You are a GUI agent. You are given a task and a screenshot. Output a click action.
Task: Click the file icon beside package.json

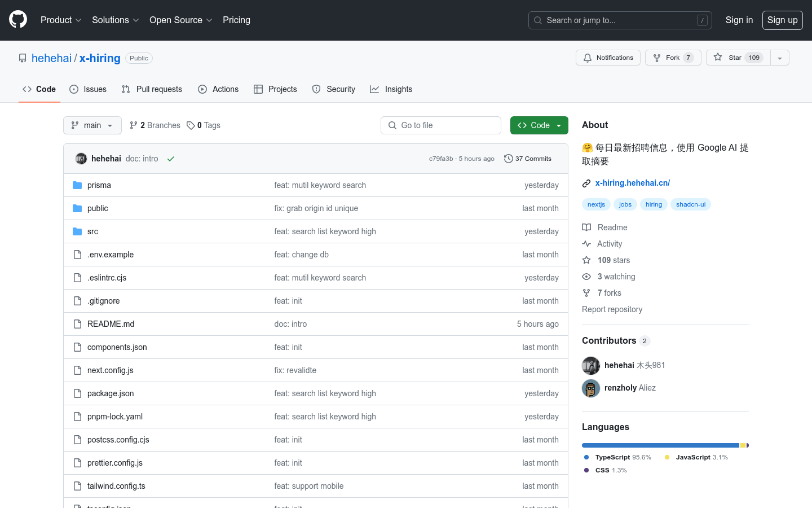tap(77, 393)
